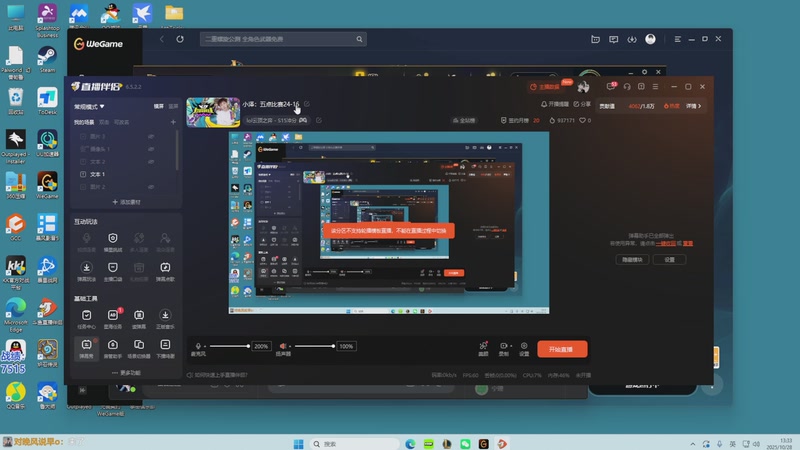Toggle visibility of 图片 2 layer
800x450 pixels.
(151, 187)
